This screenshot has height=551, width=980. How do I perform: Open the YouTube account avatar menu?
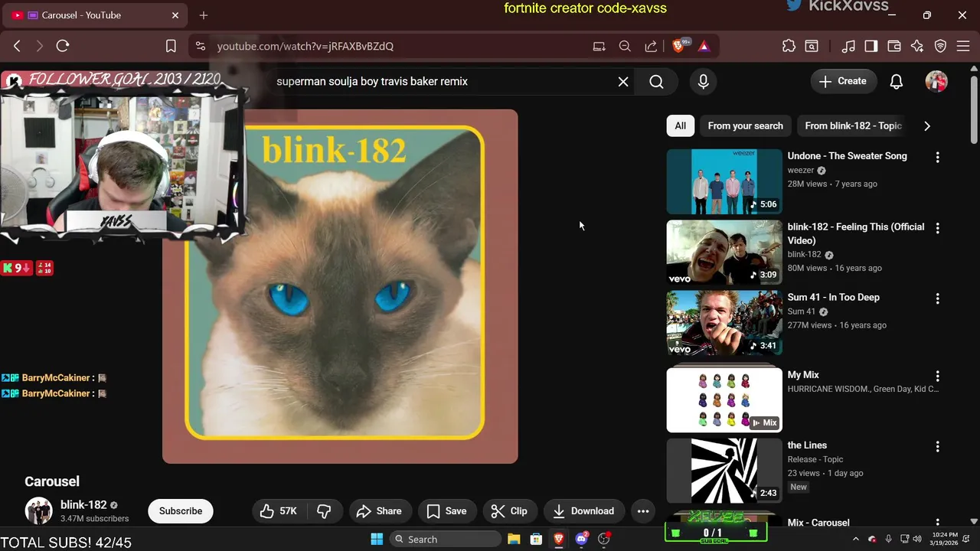(x=936, y=81)
